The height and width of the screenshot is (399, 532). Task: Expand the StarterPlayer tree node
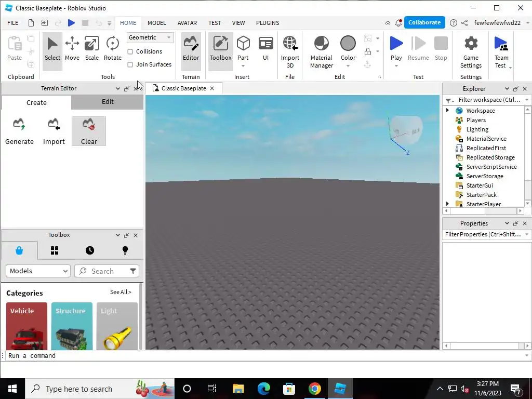click(447, 204)
